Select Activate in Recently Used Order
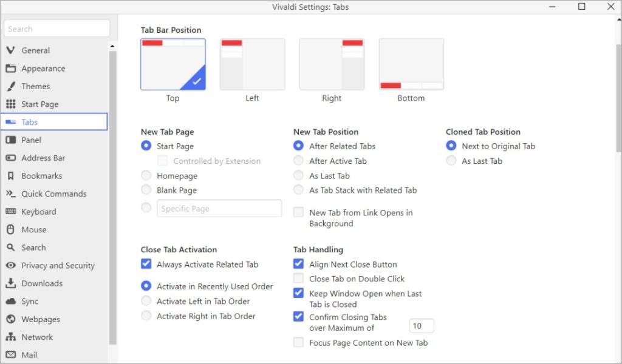622x364 pixels. pos(146,286)
